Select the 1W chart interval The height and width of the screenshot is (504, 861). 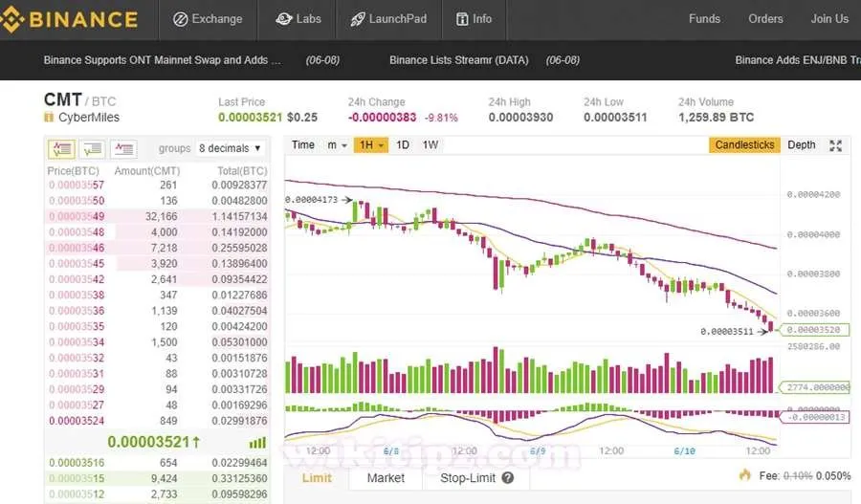coord(430,145)
